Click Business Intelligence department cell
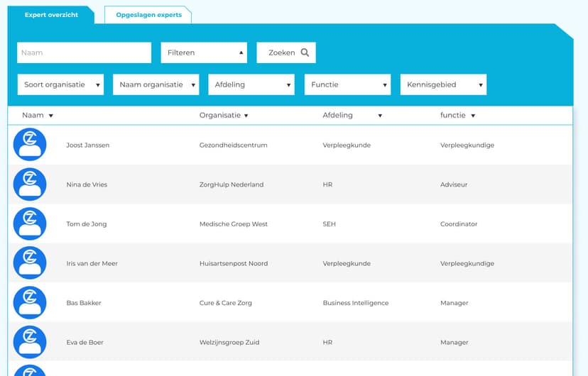The height and width of the screenshot is (376, 588). coord(356,303)
